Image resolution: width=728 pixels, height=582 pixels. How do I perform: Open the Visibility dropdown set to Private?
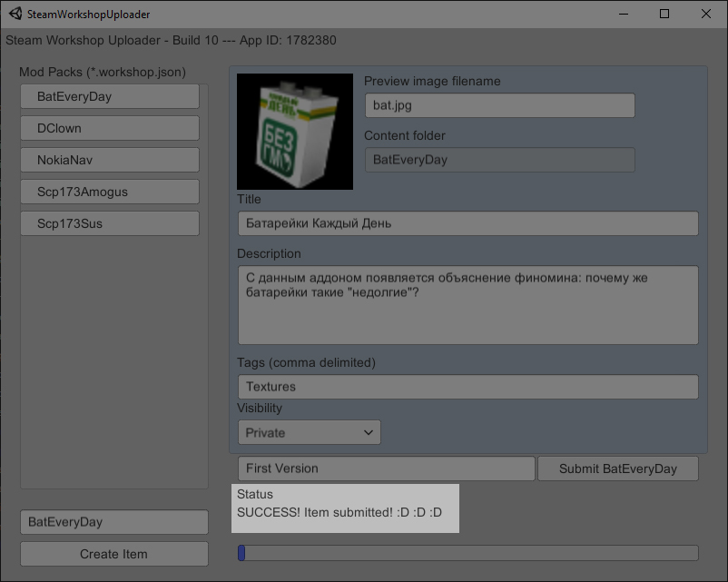[x=310, y=432]
